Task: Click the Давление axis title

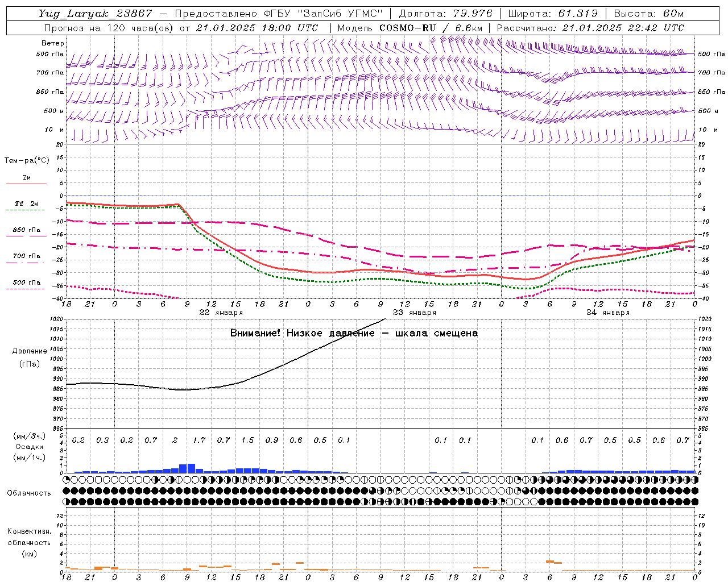Action: click(30, 351)
